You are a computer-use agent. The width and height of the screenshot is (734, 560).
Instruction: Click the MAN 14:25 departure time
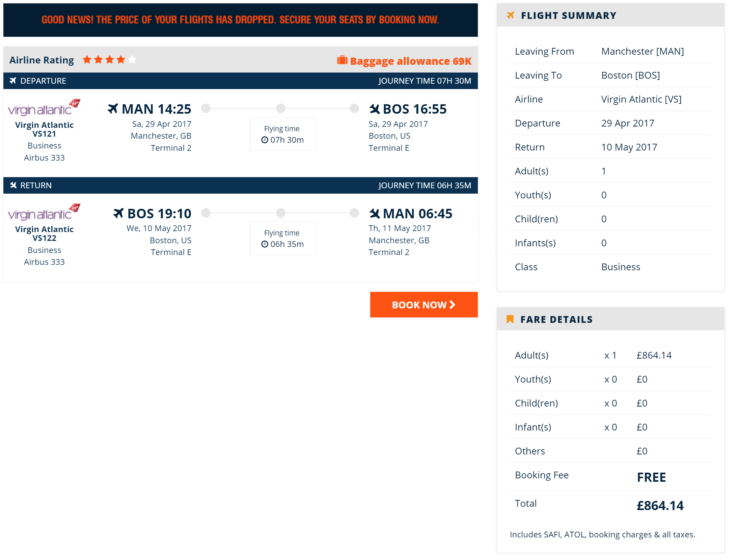click(x=157, y=109)
